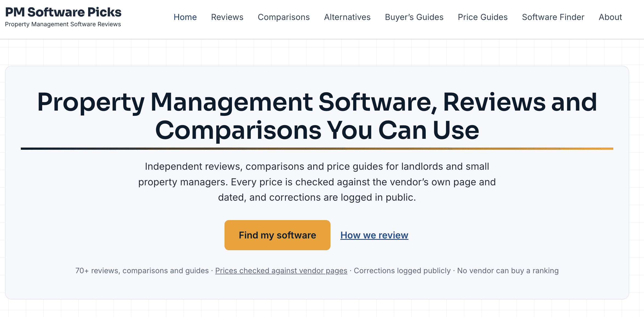Open Price Guides from the nav
This screenshot has width=644, height=317.
pyautogui.click(x=482, y=17)
